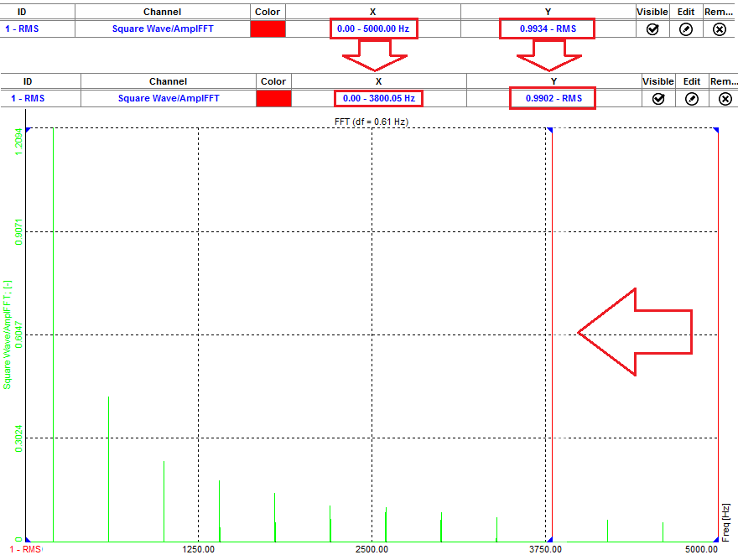Edit the cursor in the 3800.05 Hz row
Viewport: 738px width, 560px height.
click(691, 99)
